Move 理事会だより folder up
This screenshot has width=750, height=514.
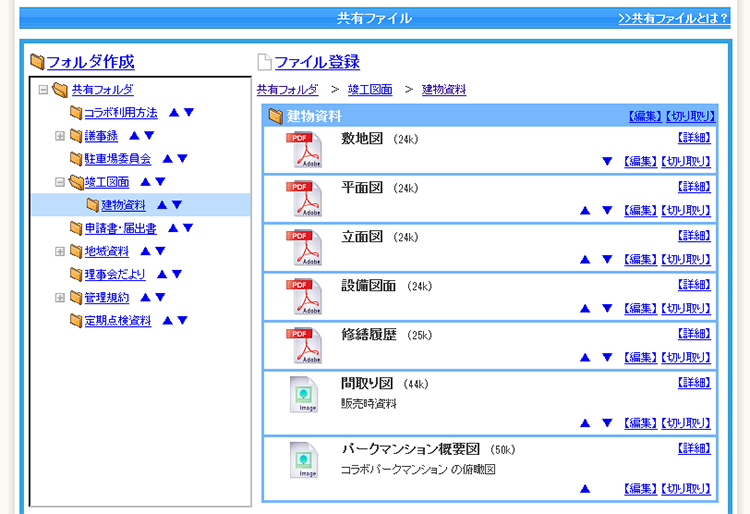click(162, 274)
